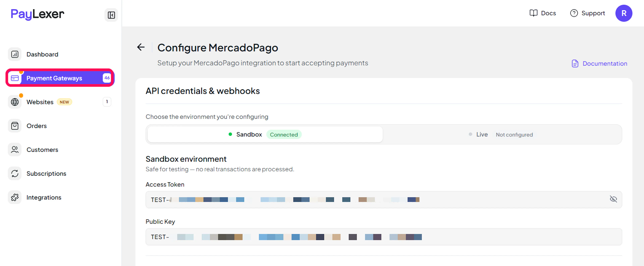Open Integrations in the sidebar
644x266 pixels.
click(x=60, y=197)
